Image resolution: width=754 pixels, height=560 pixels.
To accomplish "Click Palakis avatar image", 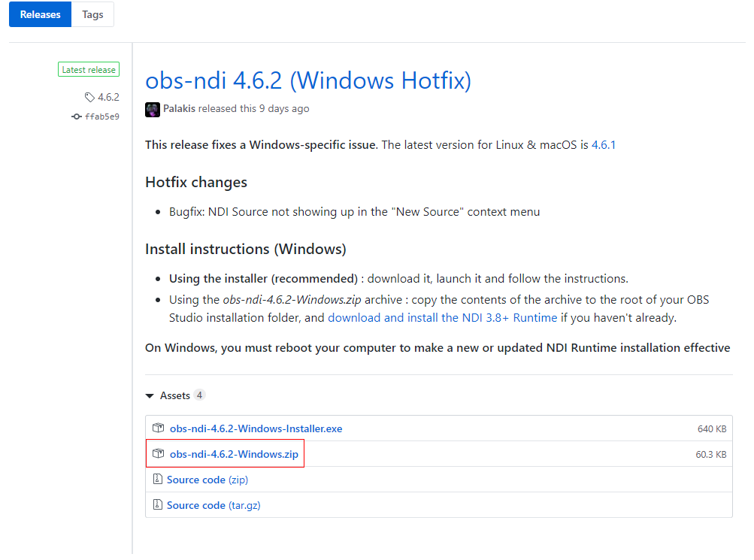I will pos(153,110).
